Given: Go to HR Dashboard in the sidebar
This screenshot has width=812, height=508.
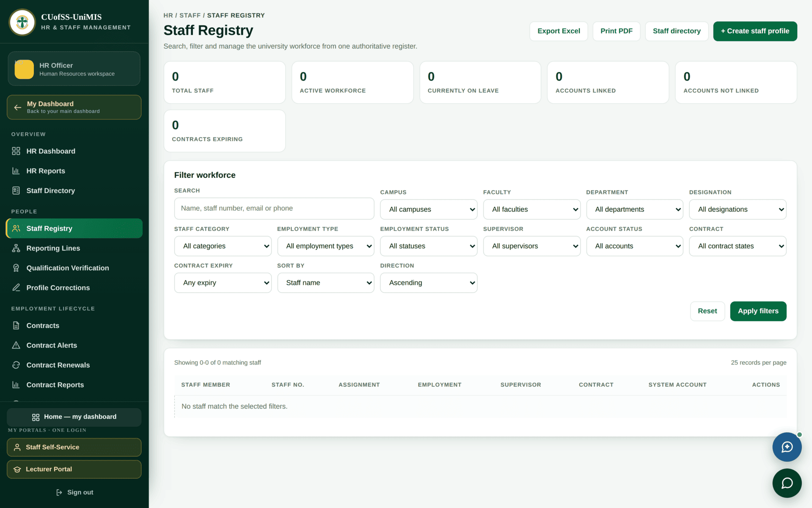Looking at the screenshot, I should (x=74, y=151).
